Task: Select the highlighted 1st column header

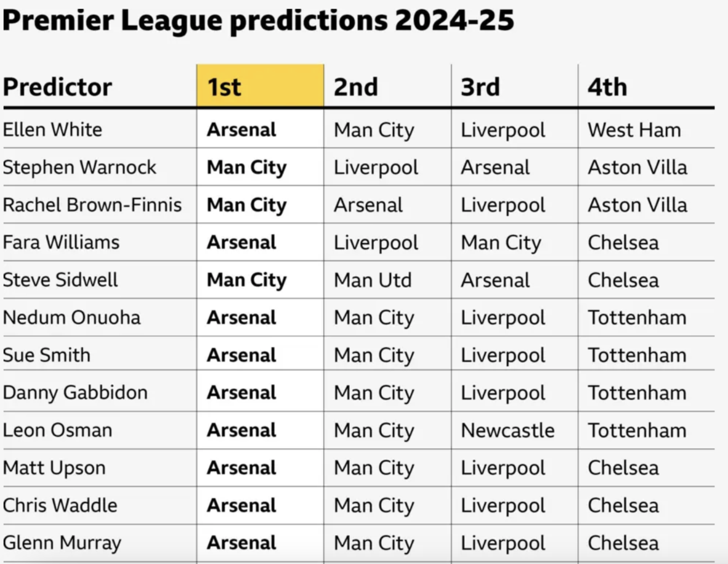Action: pyautogui.click(x=260, y=86)
